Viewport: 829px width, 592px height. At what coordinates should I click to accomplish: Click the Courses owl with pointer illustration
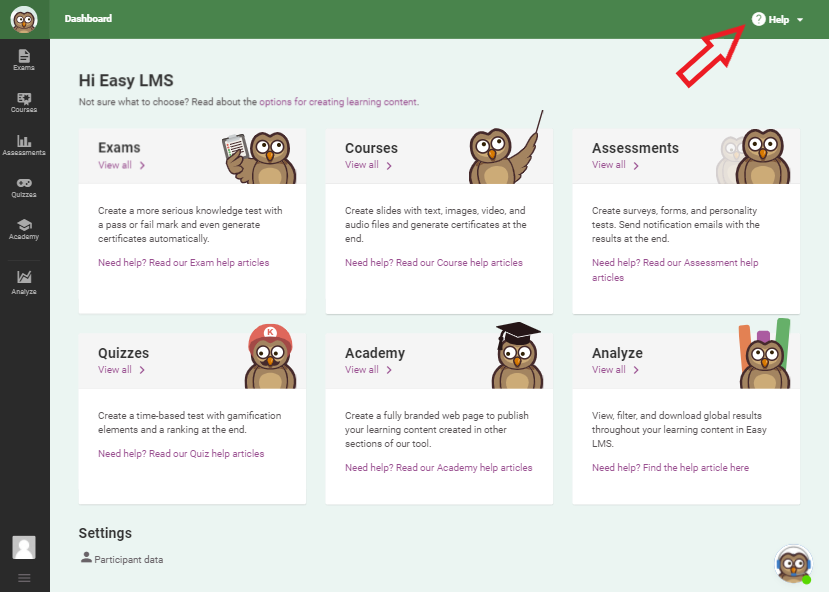point(505,148)
